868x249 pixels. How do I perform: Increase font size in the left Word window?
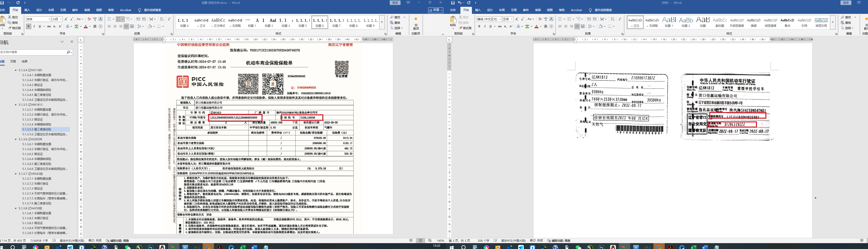pos(66,19)
